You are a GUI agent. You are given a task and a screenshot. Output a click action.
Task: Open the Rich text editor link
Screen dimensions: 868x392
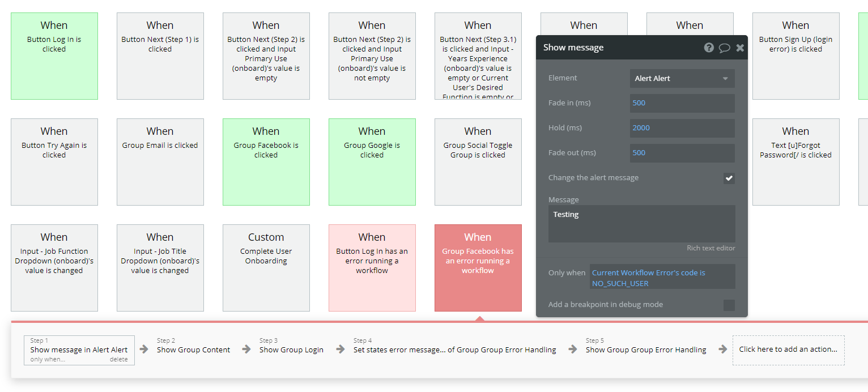click(x=710, y=248)
